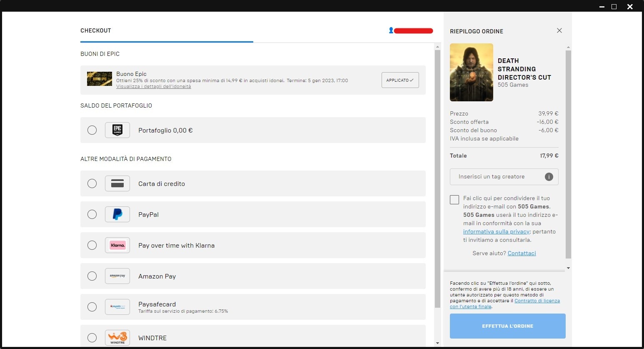Click the Buono Epic coupon image
The width and height of the screenshot is (644, 349).
100,79
